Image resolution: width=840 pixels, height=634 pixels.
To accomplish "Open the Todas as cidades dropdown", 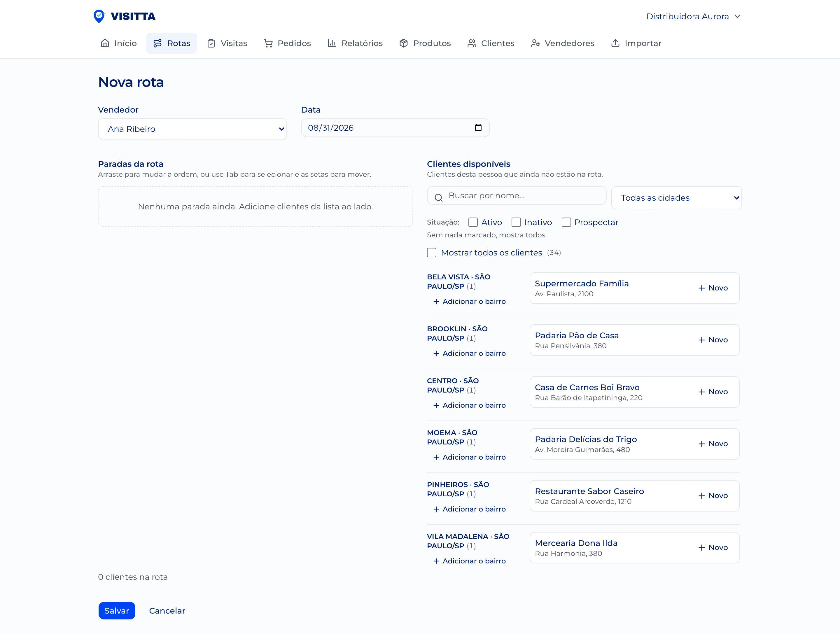I will tap(676, 198).
